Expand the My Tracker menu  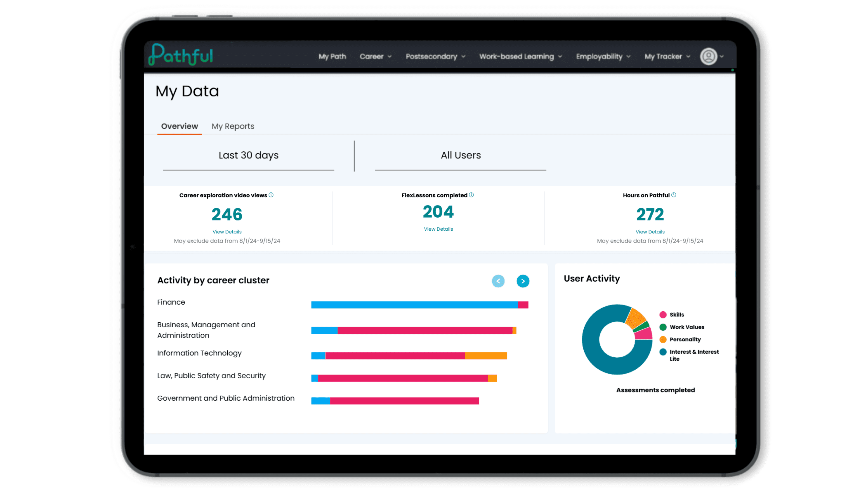667,56
